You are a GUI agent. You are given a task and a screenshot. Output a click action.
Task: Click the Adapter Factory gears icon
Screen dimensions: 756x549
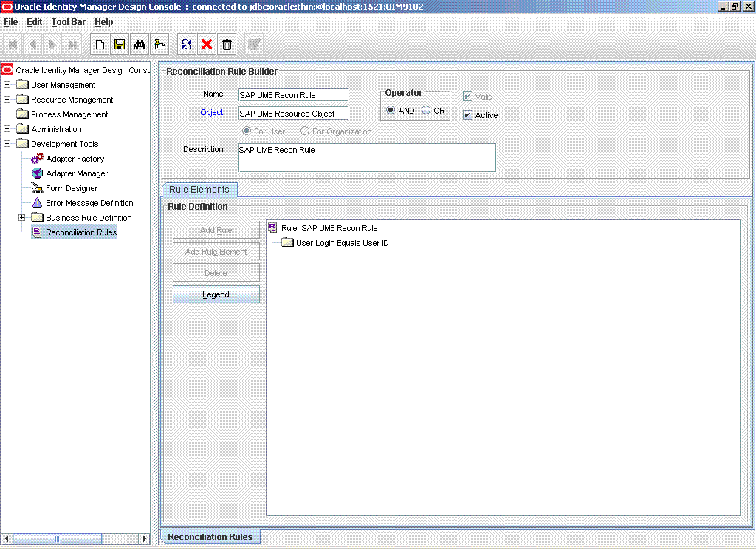(x=37, y=159)
